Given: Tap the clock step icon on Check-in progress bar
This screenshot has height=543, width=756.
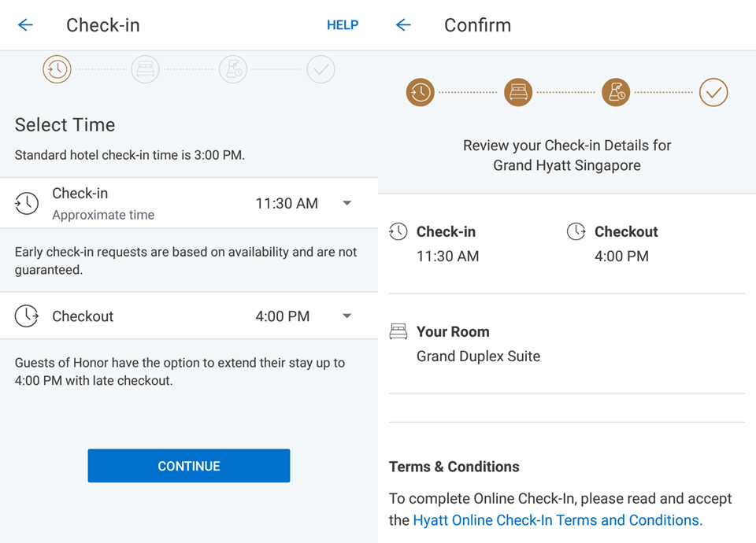Looking at the screenshot, I should point(57,70).
